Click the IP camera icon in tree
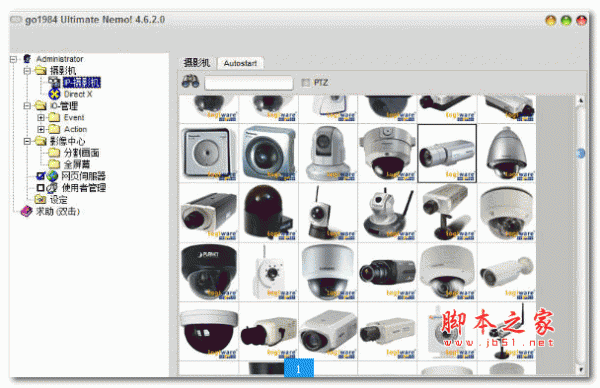The image size is (600, 388). tap(54, 82)
